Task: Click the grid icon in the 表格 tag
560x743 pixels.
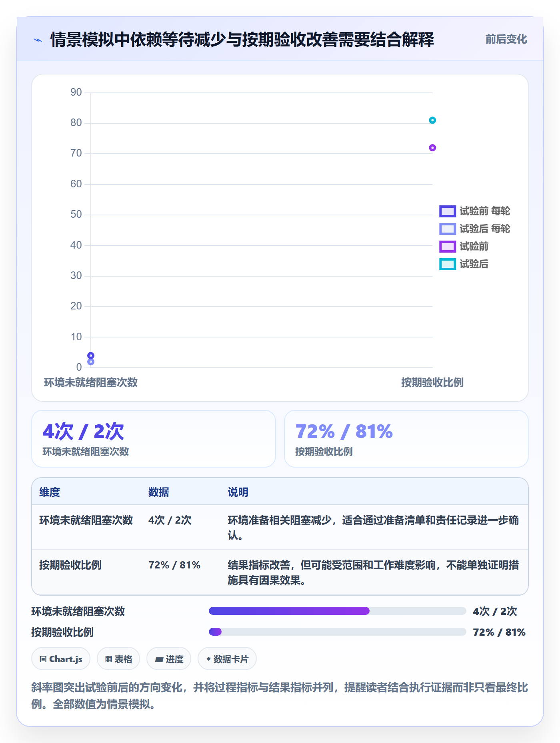Action: click(x=108, y=659)
